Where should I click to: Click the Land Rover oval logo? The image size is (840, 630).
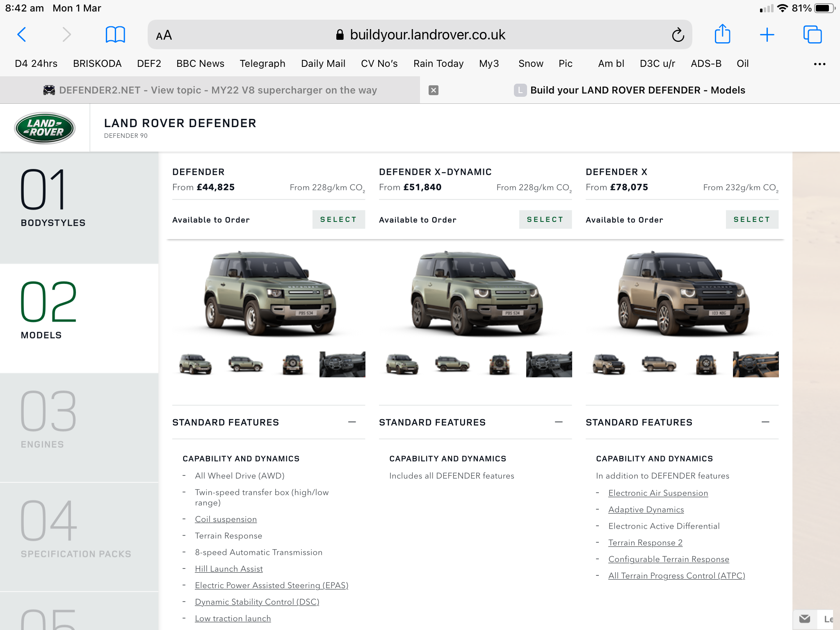pyautogui.click(x=45, y=128)
